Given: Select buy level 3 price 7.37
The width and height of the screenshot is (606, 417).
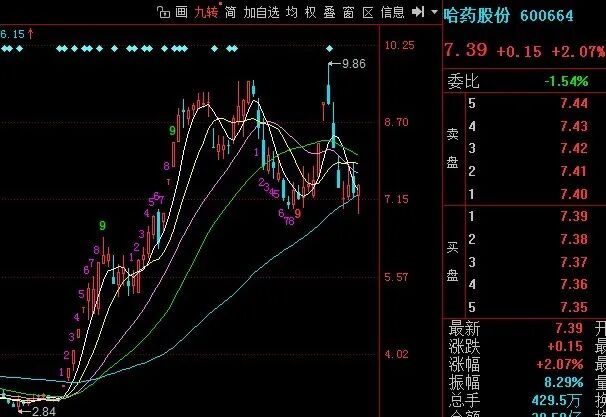Looking at the screenshot, I should pos(574,262).
